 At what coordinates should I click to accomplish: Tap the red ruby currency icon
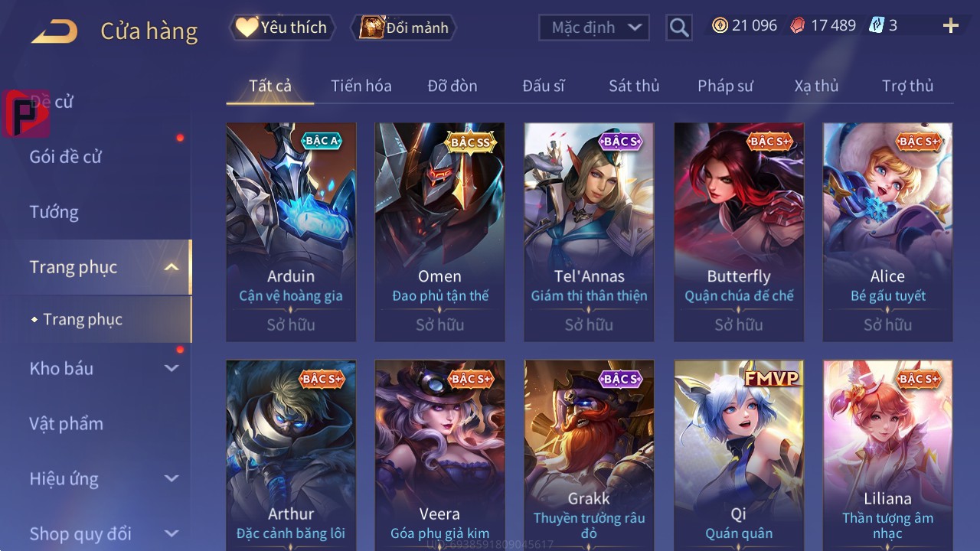798,25
